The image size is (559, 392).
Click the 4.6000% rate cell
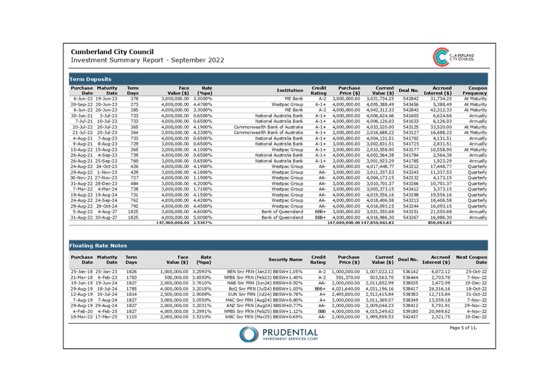pos(203,211)
